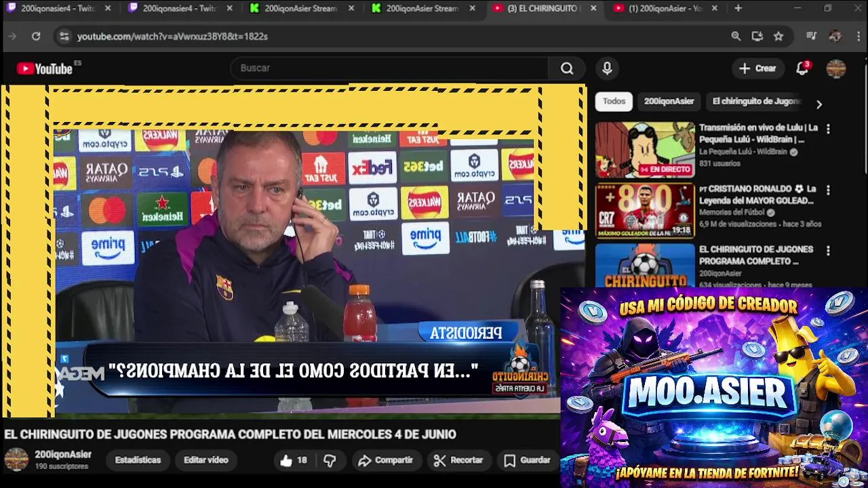Dislike the video with thumbs down
868x488 pixels.
[x=330, y=460]
